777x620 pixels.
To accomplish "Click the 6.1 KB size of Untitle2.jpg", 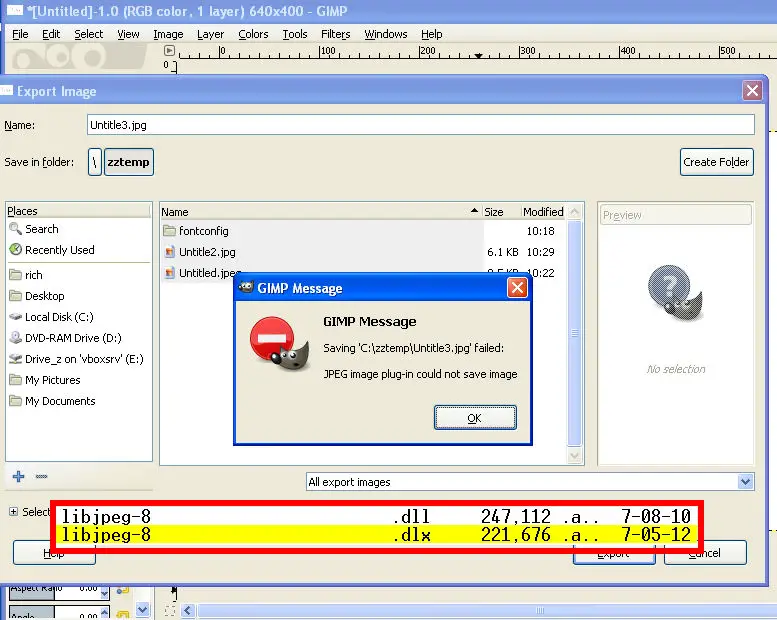I will [502, 252].
